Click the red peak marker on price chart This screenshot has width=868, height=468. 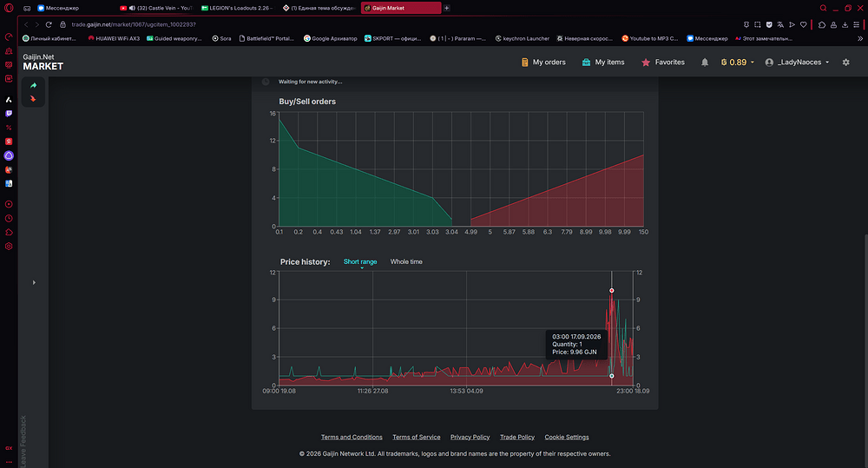612,290
